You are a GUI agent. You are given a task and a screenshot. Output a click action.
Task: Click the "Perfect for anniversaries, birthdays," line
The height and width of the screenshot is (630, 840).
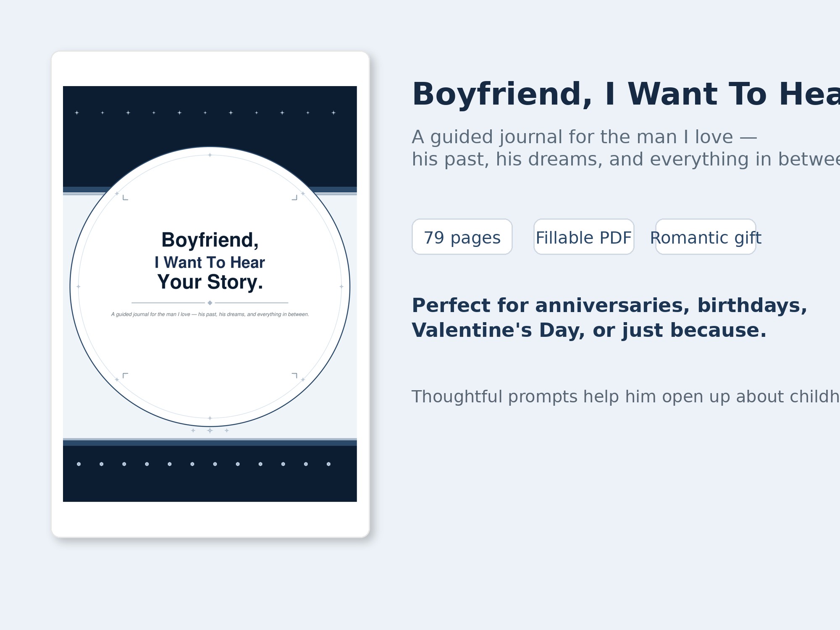tap(609, 305)
